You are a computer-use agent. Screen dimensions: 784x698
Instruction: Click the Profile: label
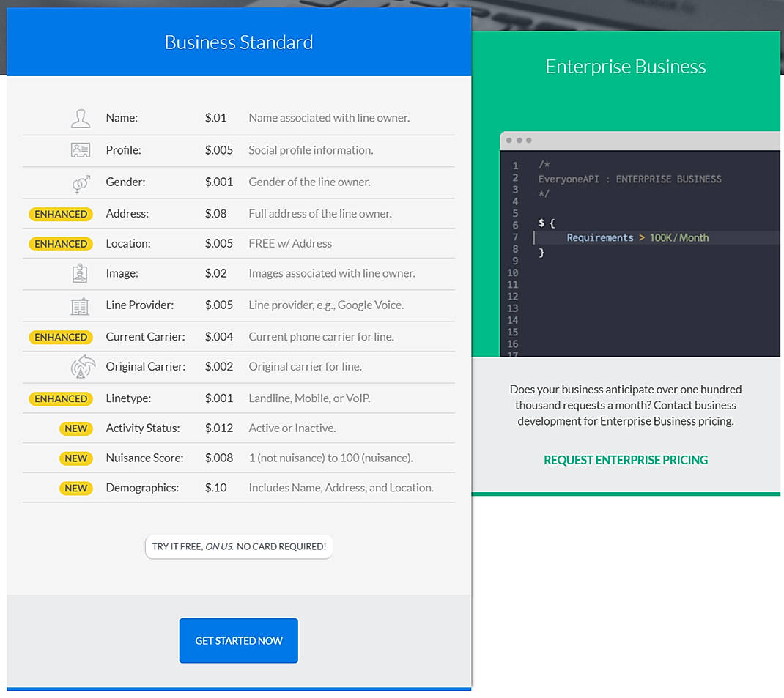(x=124, y=150)
